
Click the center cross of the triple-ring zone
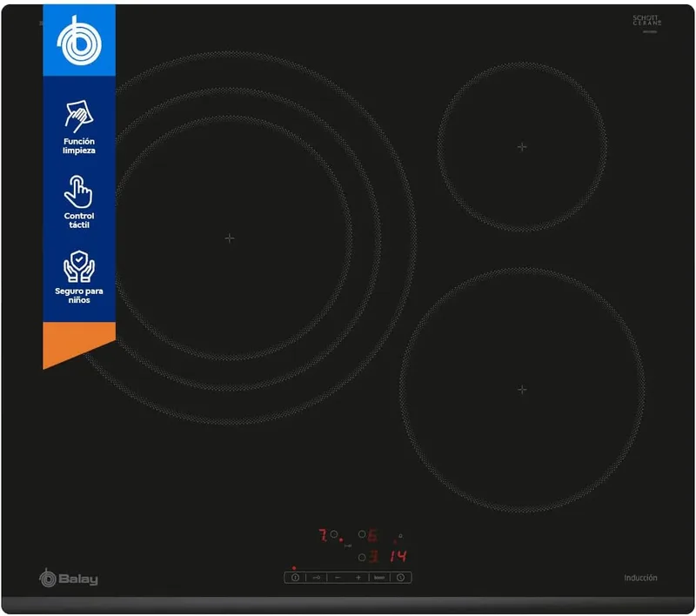pos(230,238)
